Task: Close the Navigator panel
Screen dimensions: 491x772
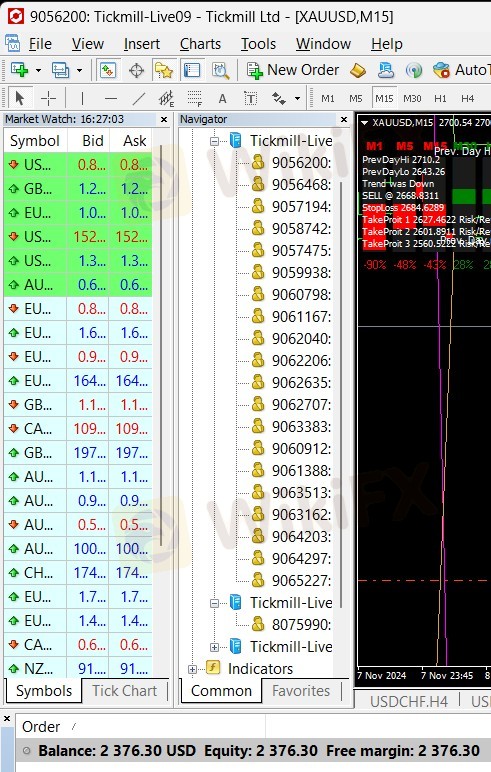Action: 344,120
